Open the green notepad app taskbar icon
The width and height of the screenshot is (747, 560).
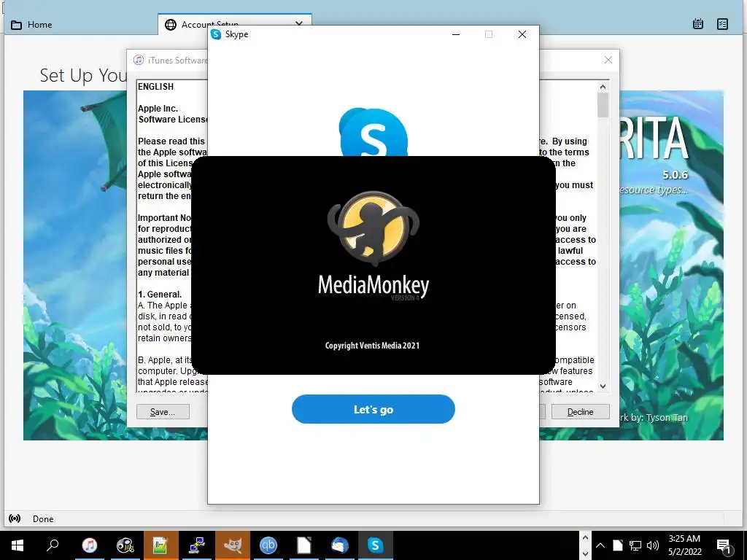coord(160,545)
